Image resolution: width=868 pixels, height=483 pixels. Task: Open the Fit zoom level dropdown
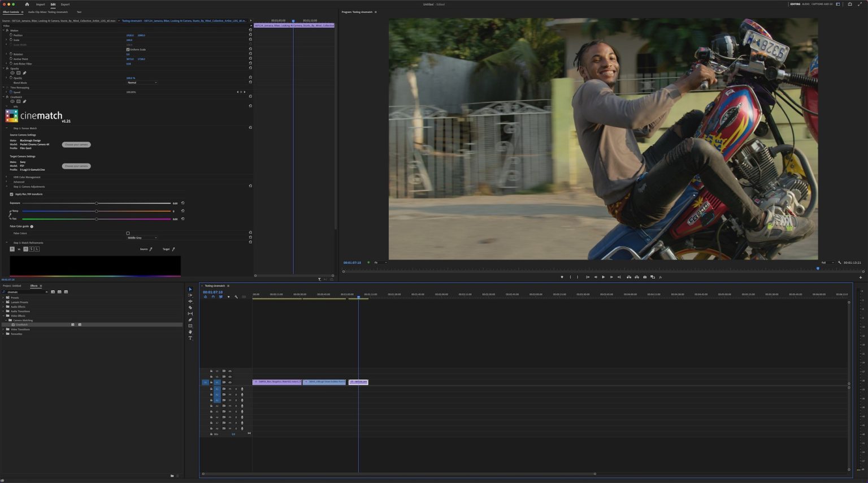(x=380, y=262)
